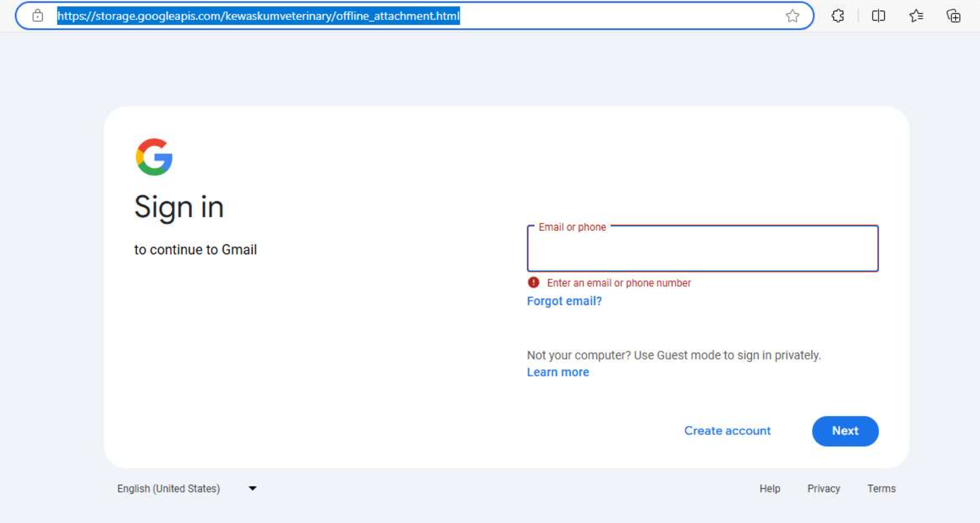Click 'to continue to Gmail' text

tap(195, 250)
